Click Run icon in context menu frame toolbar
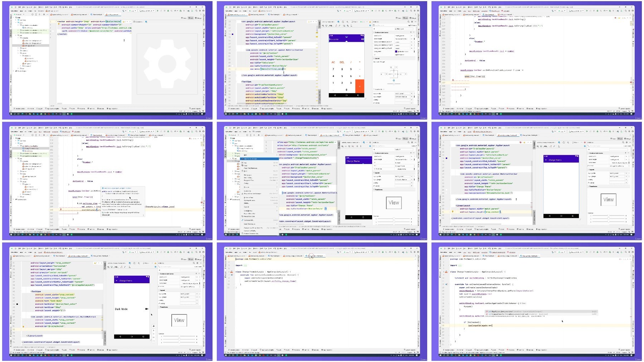The height and width of the screenshot is (362, 644). coord(372,131)
